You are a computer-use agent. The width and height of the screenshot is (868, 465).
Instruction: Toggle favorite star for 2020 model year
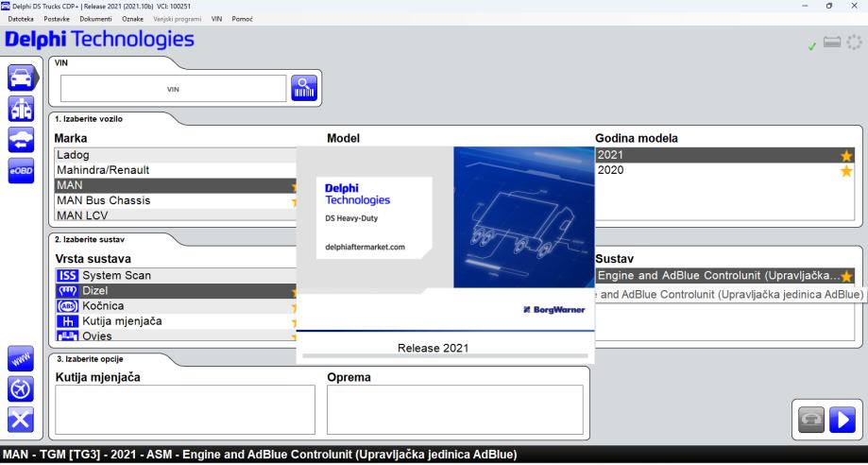846,170
